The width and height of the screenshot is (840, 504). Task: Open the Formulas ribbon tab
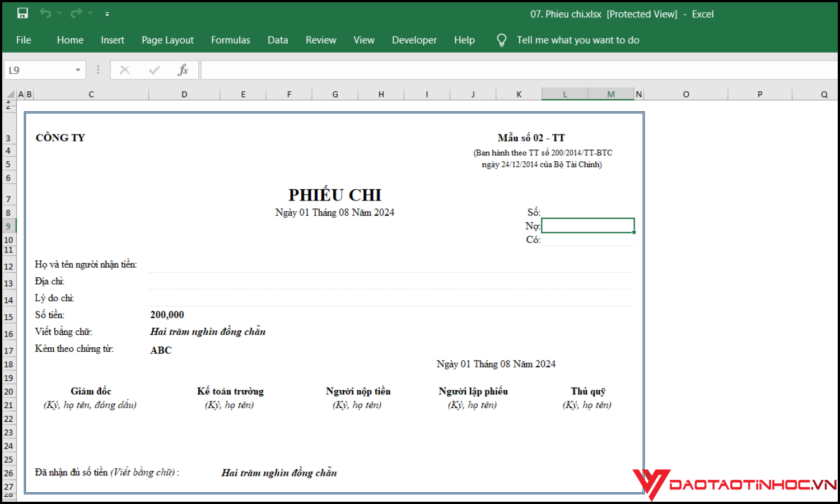[230, 40]
